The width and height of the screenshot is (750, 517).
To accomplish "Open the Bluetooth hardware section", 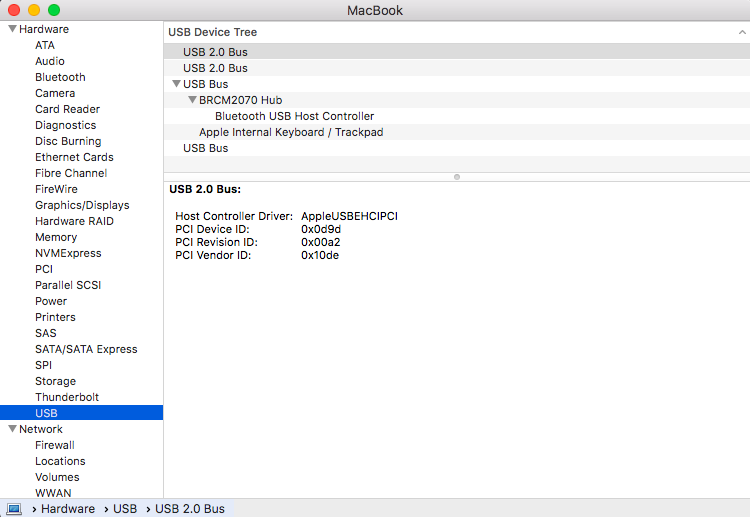I will tap(60, 77).
